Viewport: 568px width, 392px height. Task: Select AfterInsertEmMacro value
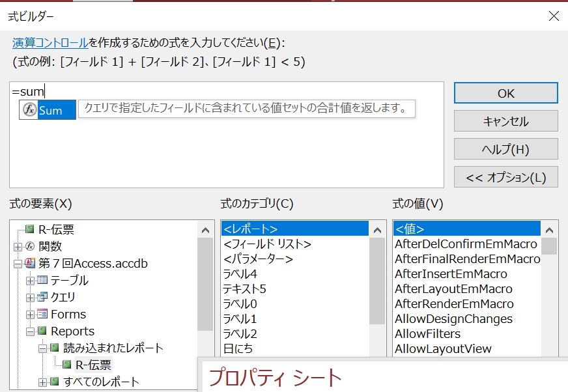pyautogui.click(x=467, y=273)
